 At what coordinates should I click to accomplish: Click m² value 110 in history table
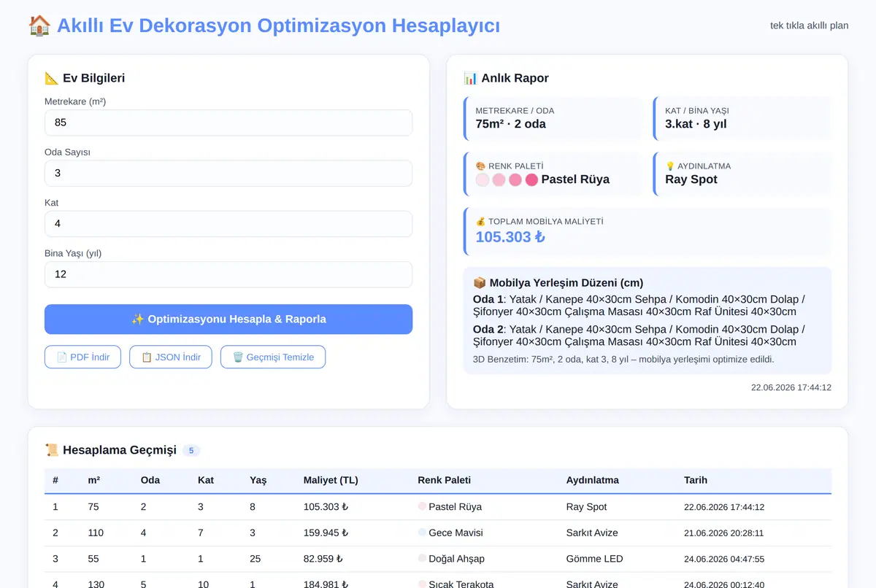(x=96, y=533)
